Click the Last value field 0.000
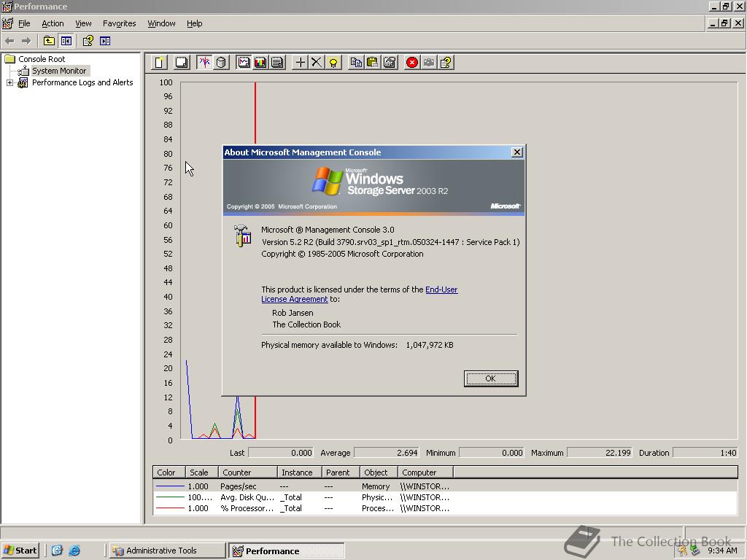747x560 pixels. click(x=281, y=453)
